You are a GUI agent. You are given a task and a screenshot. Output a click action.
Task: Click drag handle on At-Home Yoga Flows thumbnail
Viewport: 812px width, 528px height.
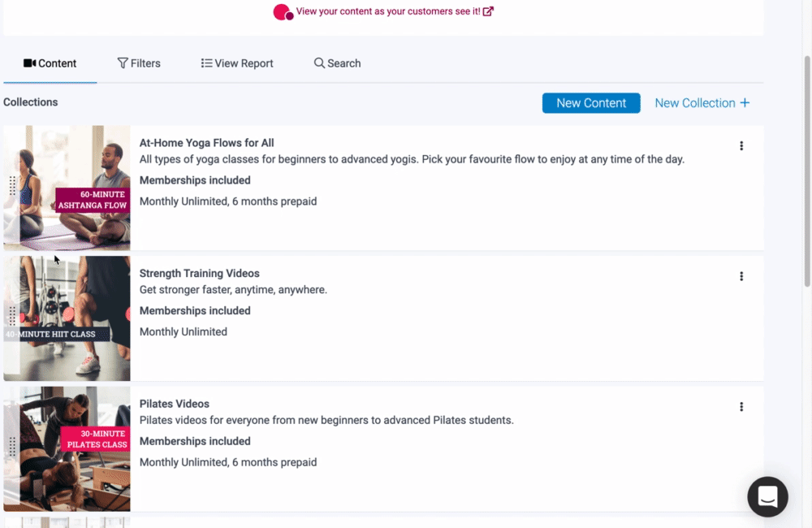pos(12,186)
